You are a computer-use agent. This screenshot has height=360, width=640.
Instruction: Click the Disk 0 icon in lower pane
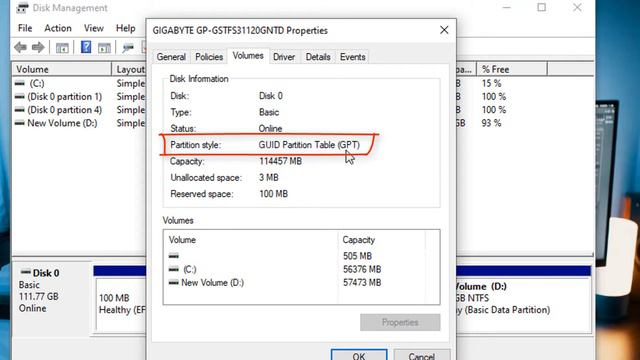click(x=26, y=272)
